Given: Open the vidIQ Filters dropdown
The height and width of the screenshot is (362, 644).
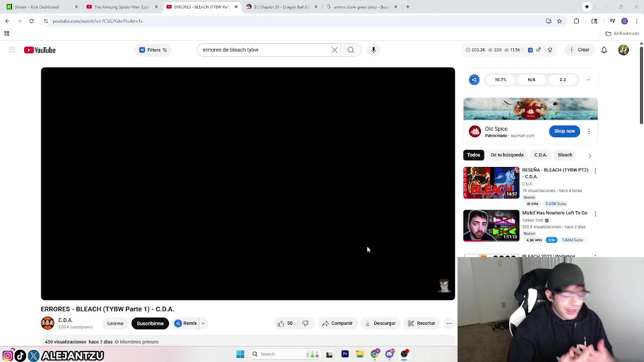Looking at the screenshot, I should 153,50.
